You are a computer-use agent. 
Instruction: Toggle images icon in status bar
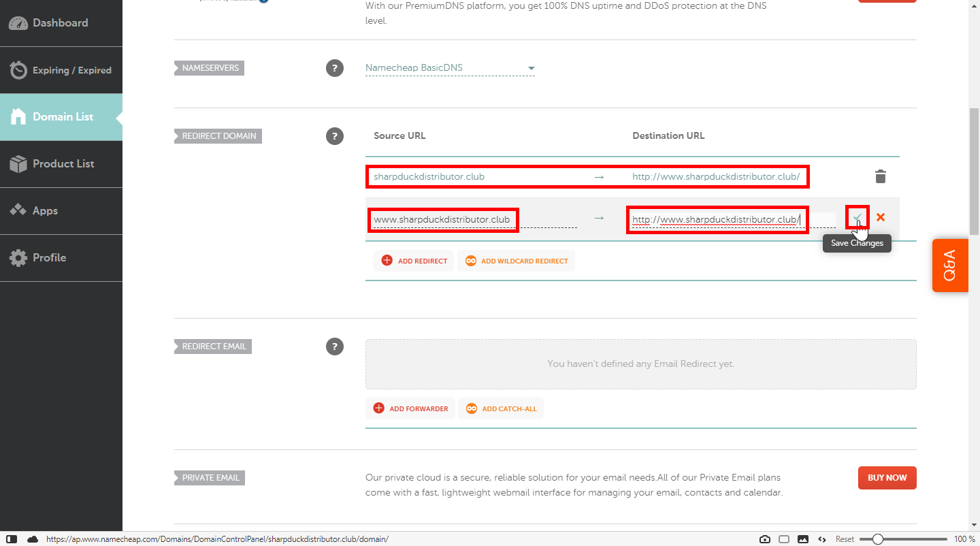[803, 539]
